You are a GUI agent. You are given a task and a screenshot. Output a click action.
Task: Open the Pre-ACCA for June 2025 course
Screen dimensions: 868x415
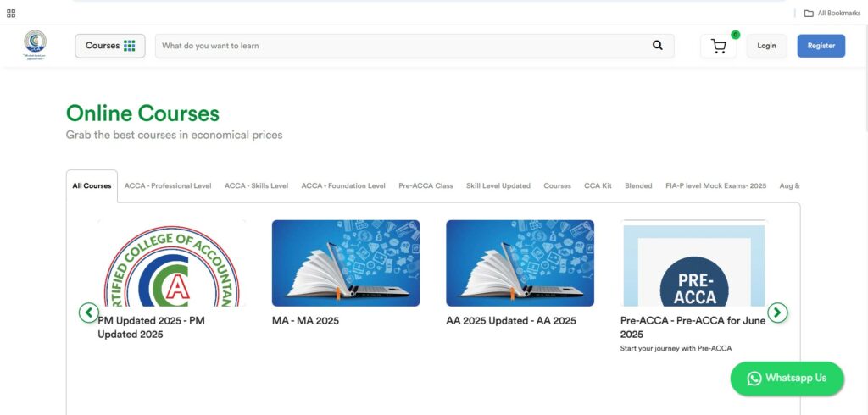click(x=693, y=327)
